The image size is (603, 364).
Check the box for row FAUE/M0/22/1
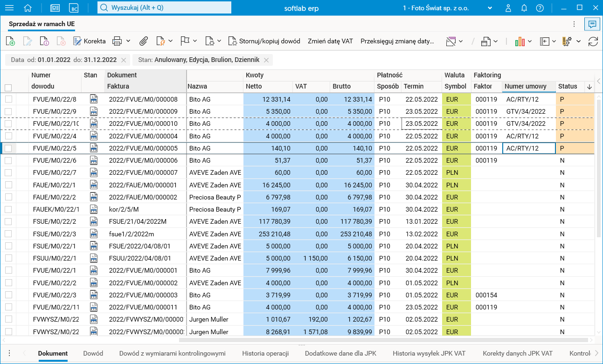coord(8,185)
